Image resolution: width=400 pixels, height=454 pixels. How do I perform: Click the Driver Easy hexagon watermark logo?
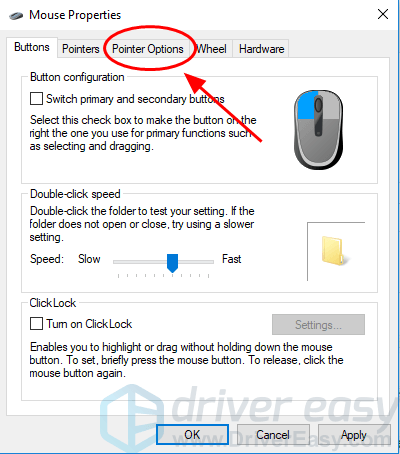(x=132, y=417)
